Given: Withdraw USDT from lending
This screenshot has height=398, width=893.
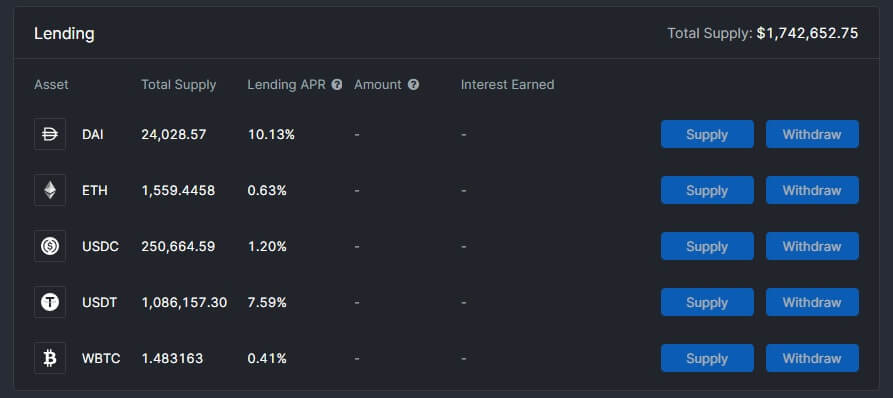Looking at the screenshot, I should coord(812,302).
